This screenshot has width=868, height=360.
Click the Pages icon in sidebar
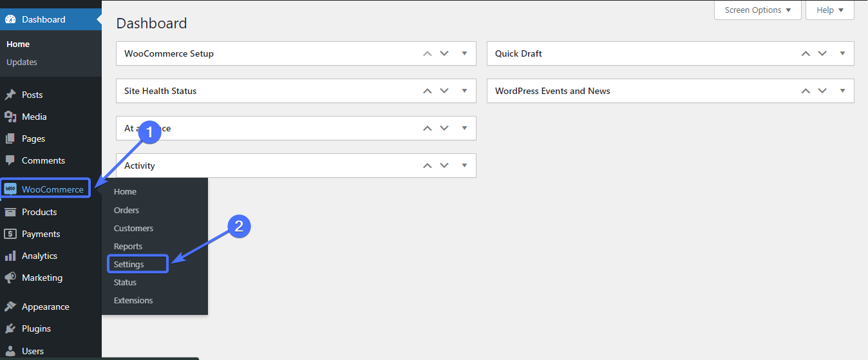click(10, 138)
